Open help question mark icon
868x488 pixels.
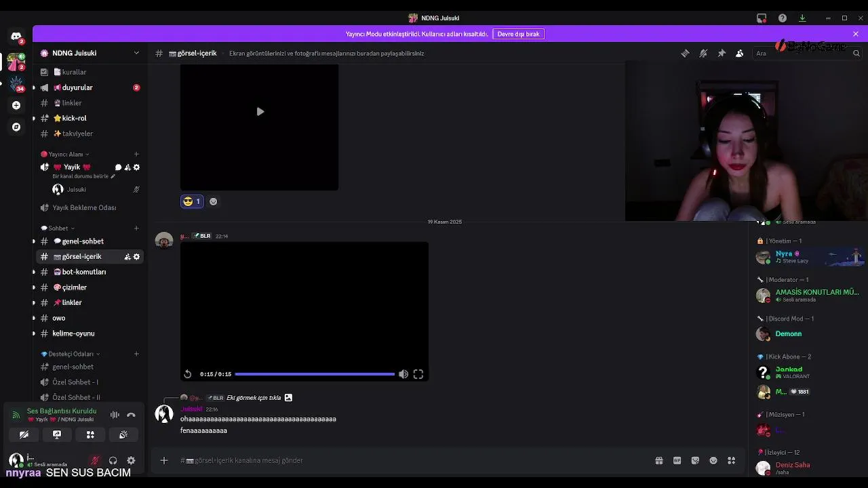[x=783, y=18]
